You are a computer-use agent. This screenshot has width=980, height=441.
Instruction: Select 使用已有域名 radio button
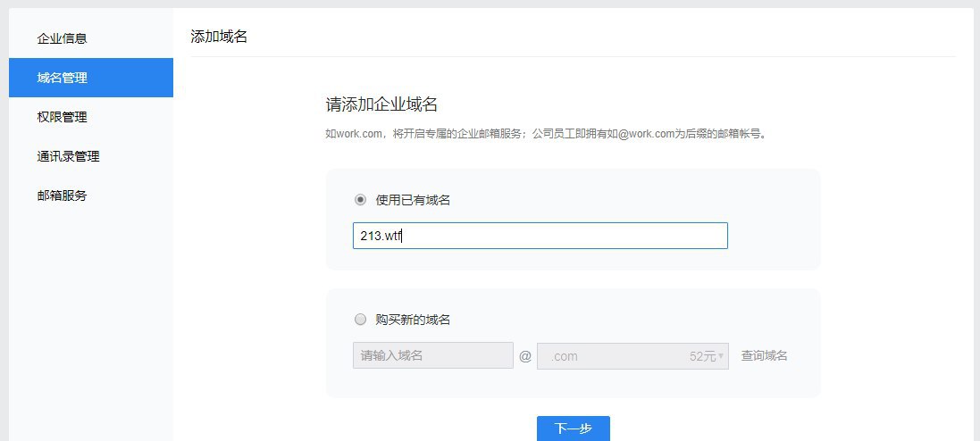coord(361,200)
